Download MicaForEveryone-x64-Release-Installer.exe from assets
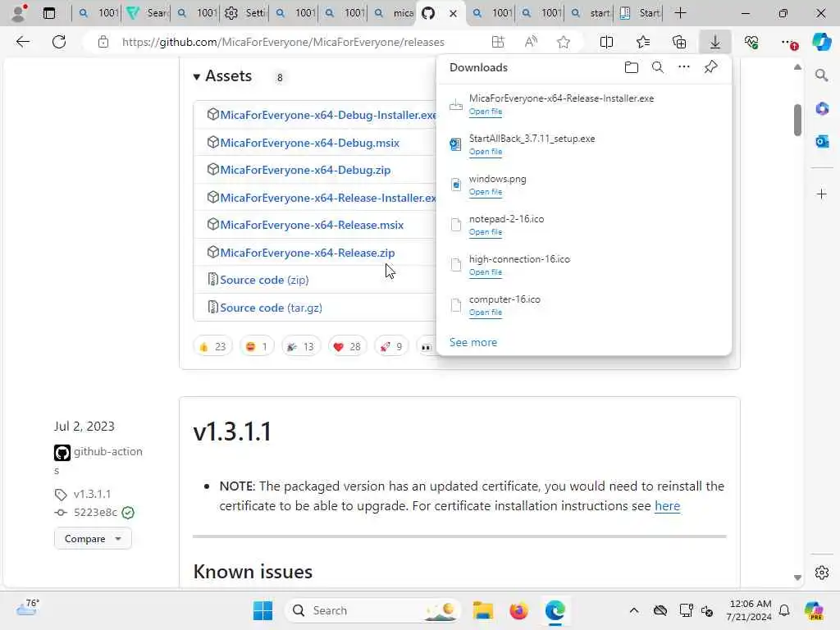 328,198
